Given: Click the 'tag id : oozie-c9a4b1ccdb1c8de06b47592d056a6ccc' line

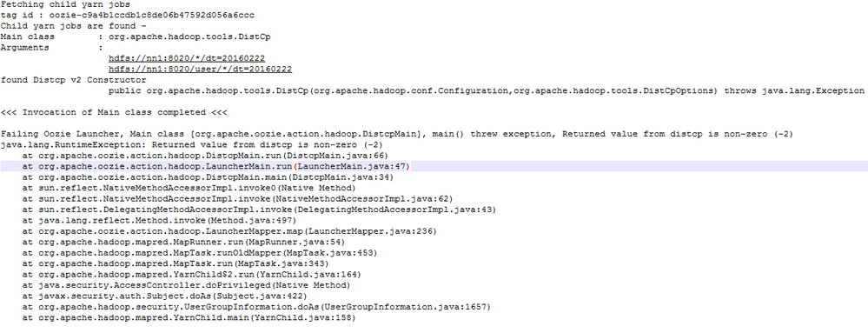Looking at the screenshot, I should 128,15.
